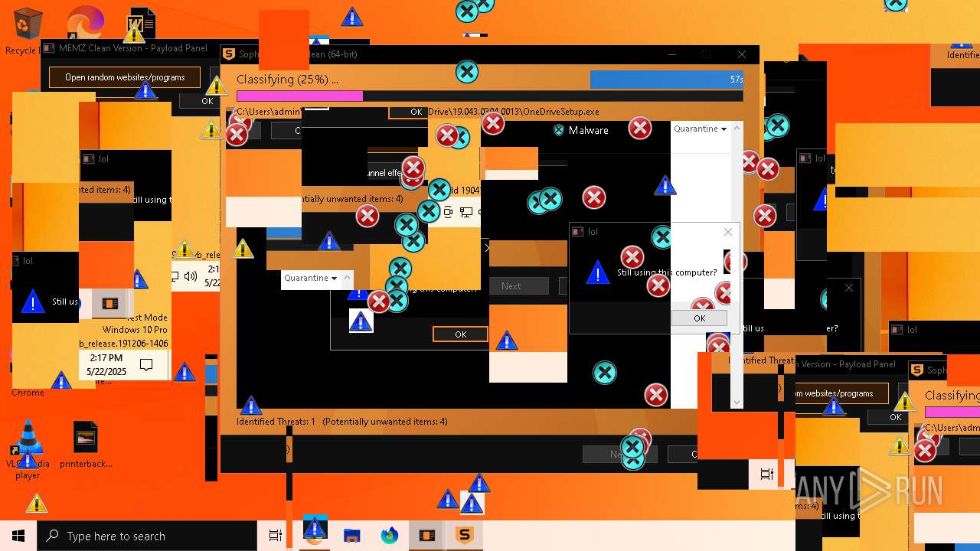Click the orange-outlined OK button in center
This screenshot has width=980, height=551.
[x=460, y=334]
